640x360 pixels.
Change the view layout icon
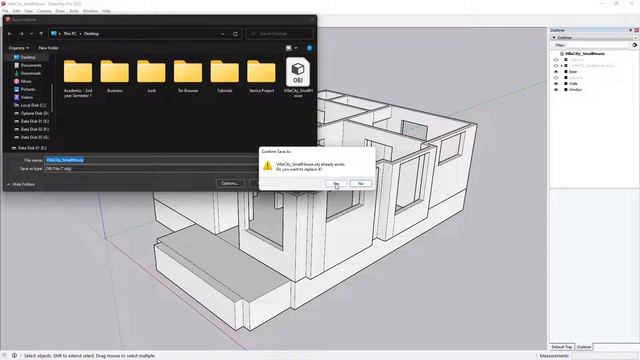coord(289,48)
